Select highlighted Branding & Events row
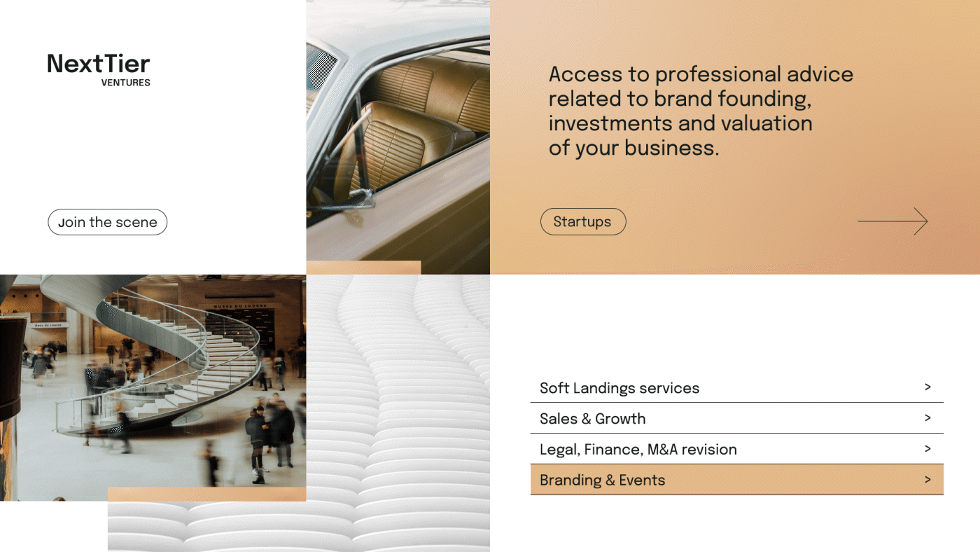This screenshot has height=552, width=980. point(737,480)
